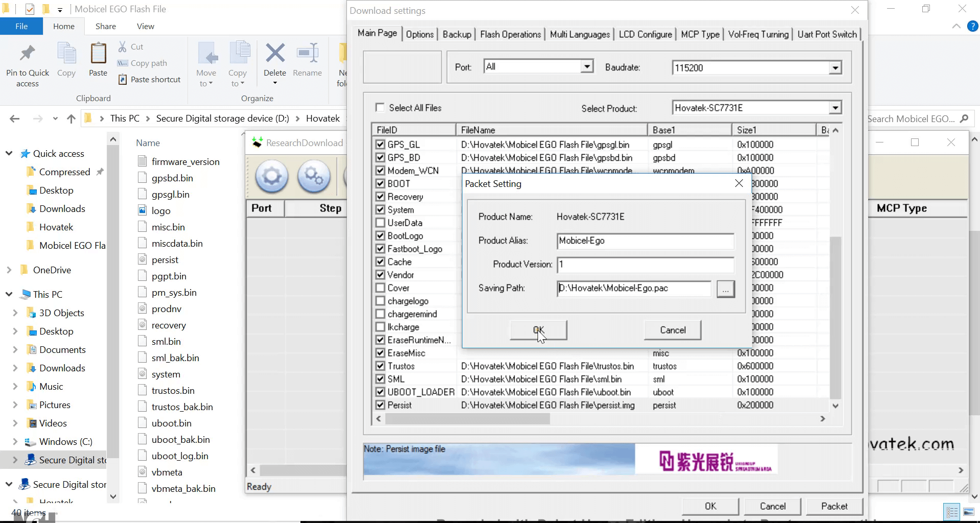Click the Paste shortcut icon
This screenshot has width=980, height=523.
pyautogui.click(x=123, y=79)
